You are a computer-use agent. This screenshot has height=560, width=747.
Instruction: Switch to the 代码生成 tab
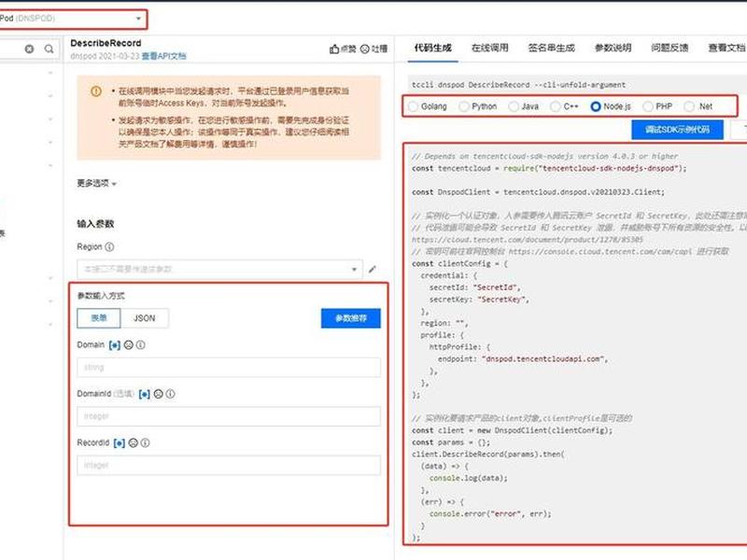point(432,48)
